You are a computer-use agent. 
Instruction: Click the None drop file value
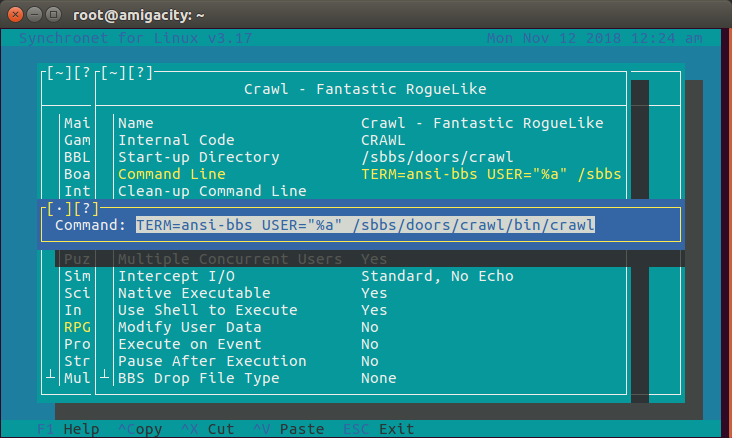[x=379, y=378]
